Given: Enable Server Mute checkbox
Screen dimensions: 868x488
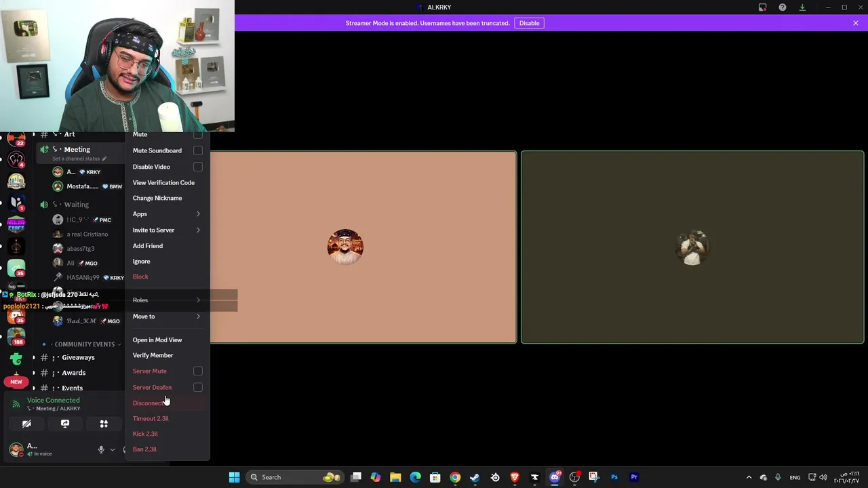Looking at the screenshot, I should click(198, 371).
